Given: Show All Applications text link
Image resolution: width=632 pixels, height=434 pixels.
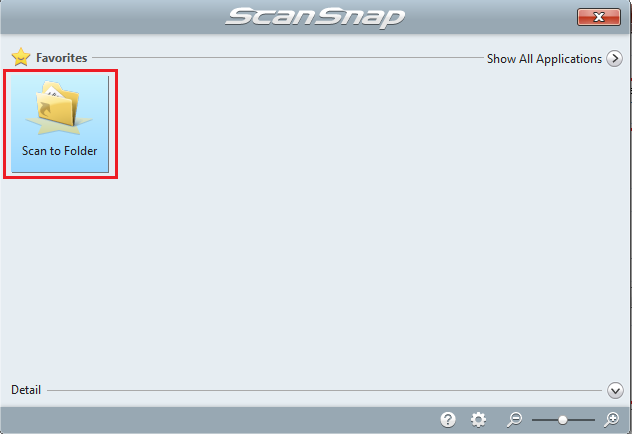Looking at the screenshot, I should point(544,59).
